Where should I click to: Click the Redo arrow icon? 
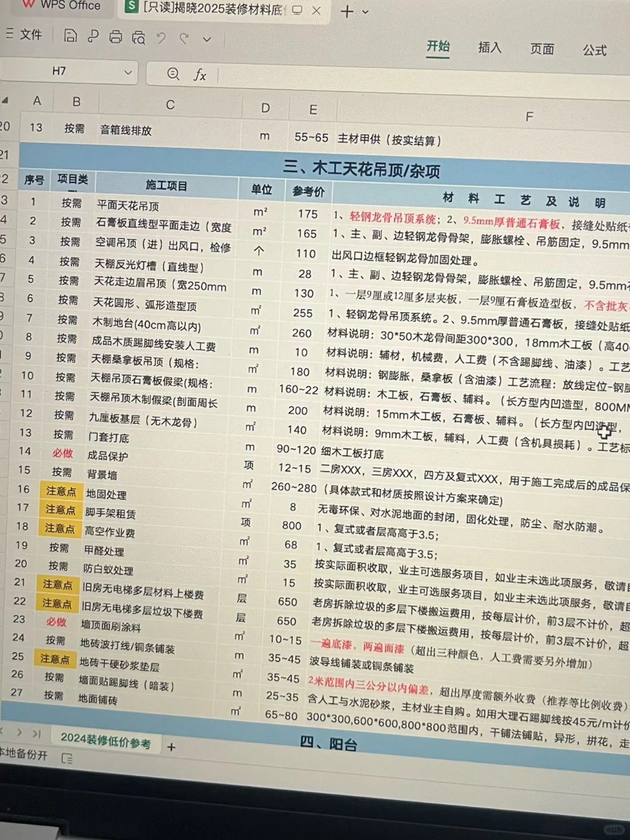pos(184,38)
